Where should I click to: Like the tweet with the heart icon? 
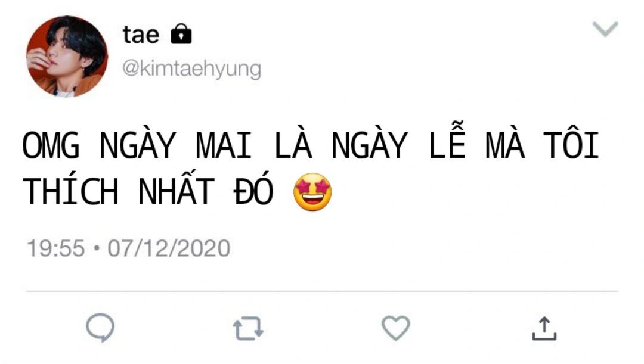pos(396,328)
